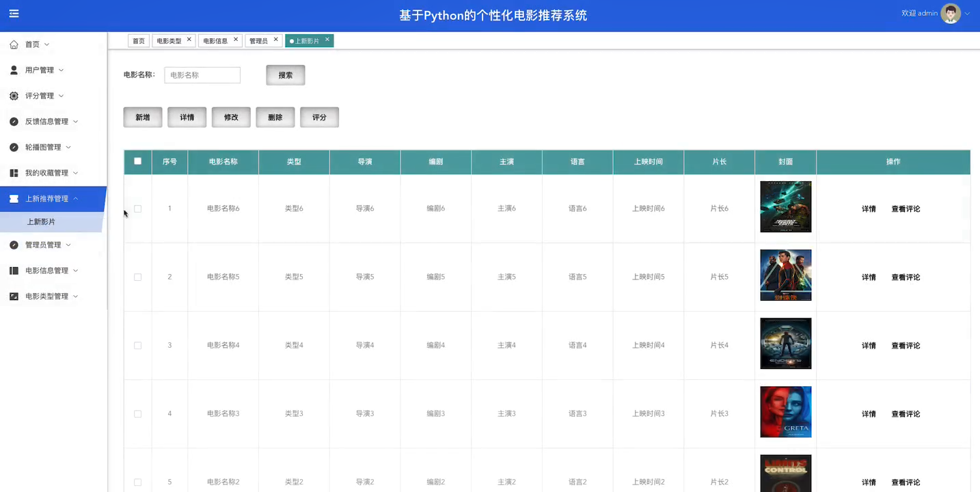Click the 我的收藏管理 sidebar icon
The image size is (980, 492).
(x=14, y=173)
